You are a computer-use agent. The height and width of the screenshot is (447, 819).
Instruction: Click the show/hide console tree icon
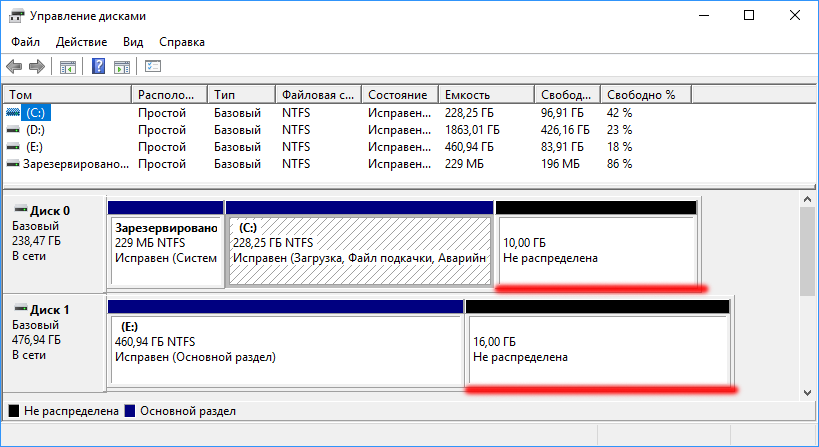click(x=68, y=67)
